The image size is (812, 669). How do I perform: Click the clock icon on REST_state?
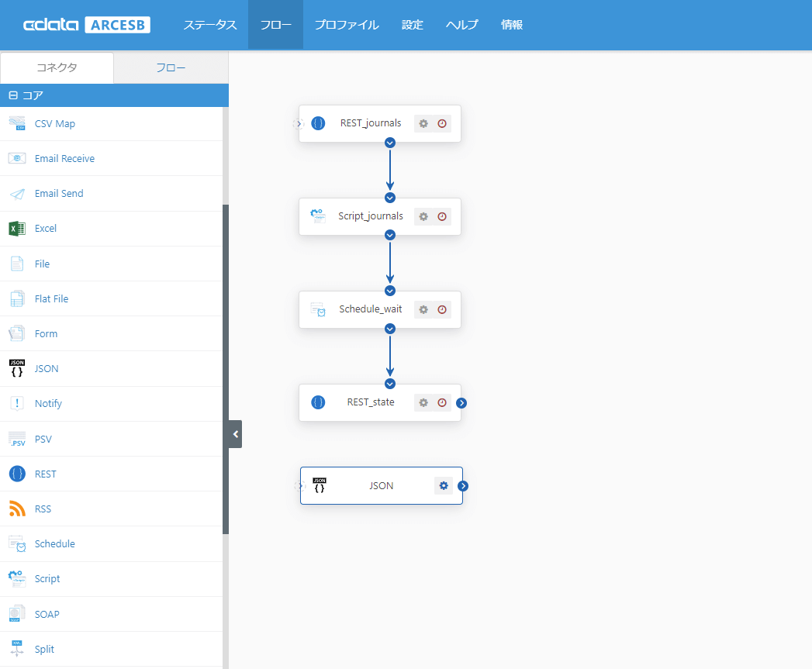(442, 402)
